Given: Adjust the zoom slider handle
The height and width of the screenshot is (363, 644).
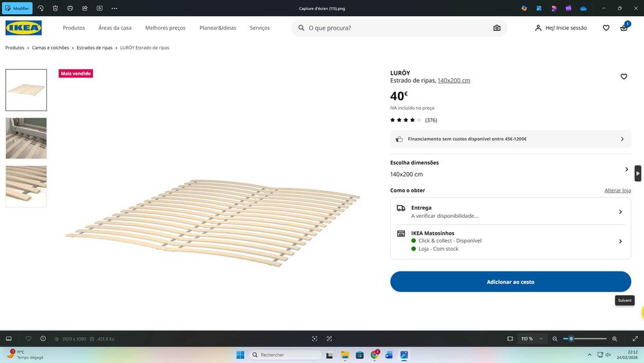Looking at the screenshot, I should coord(571,338).
